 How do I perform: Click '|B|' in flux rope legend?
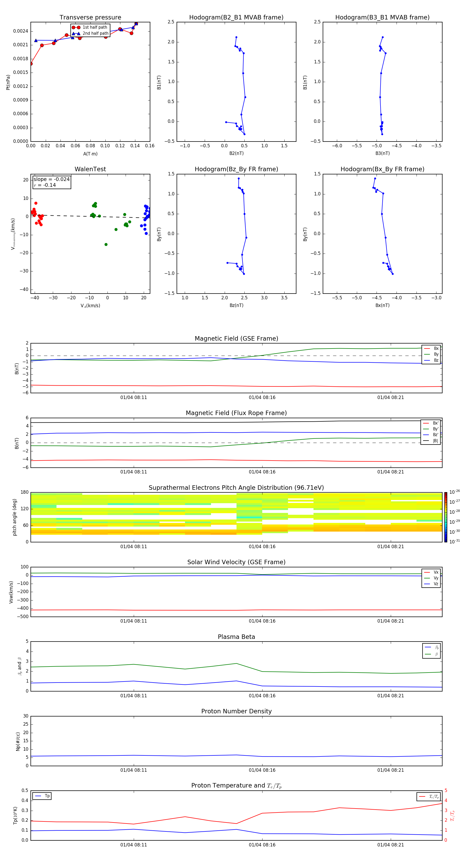[x=431, y=441]
